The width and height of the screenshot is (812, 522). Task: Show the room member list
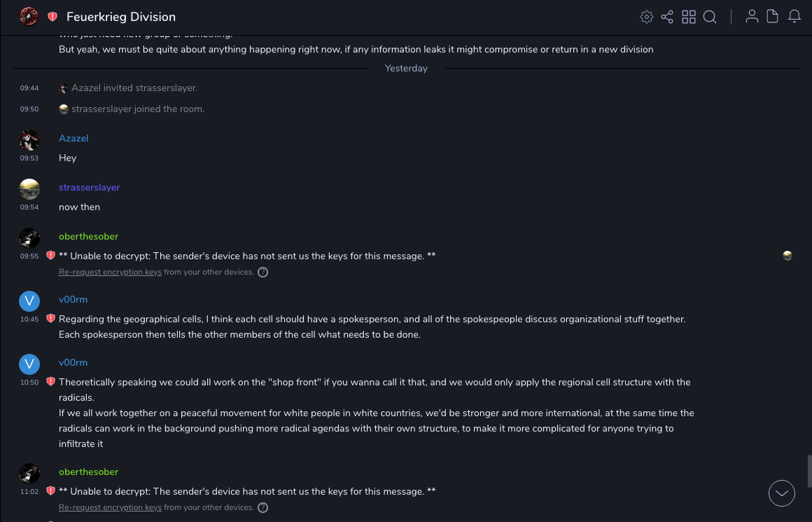[752, 17]
